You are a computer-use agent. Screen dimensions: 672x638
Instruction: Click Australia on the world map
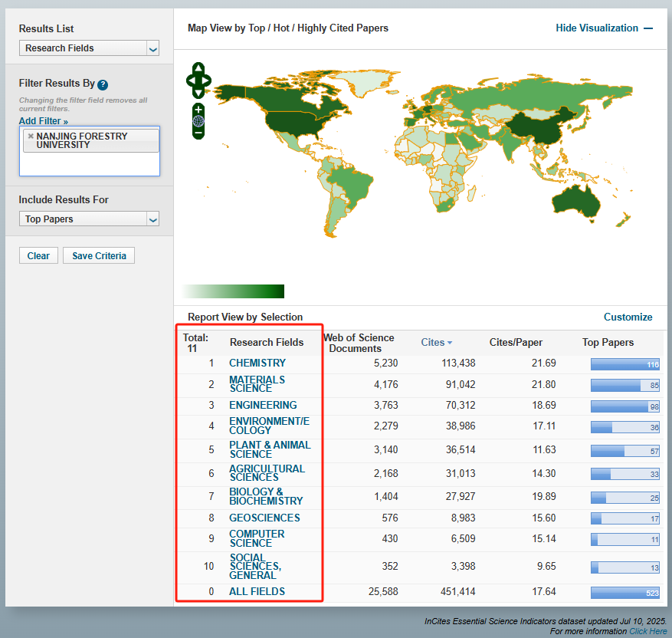coord(575,201)
